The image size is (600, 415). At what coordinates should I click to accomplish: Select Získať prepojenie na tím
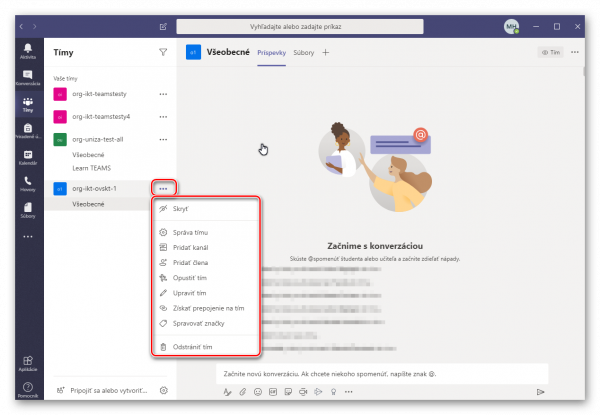pos(206,308)
